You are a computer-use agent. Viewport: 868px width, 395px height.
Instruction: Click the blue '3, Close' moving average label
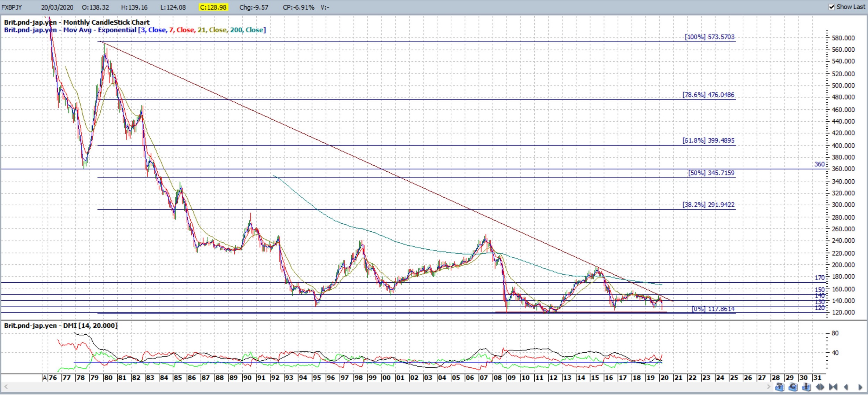[153, 30]
